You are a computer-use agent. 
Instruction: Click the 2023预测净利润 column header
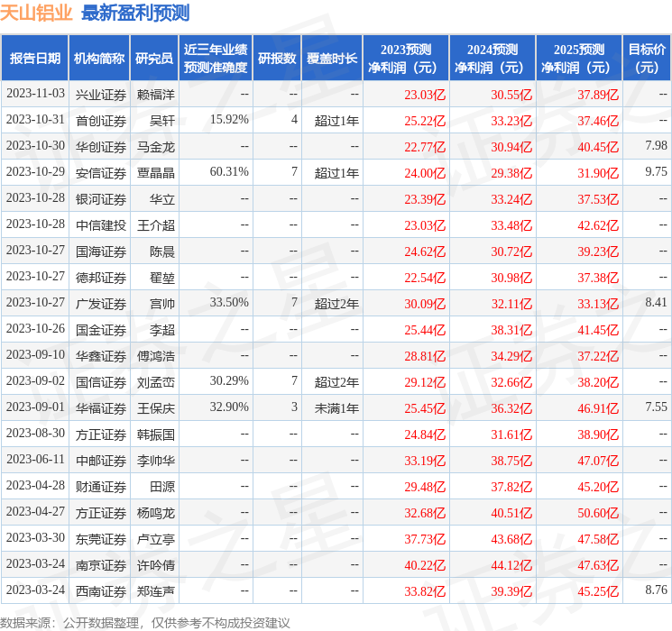[x=406, y=59]
